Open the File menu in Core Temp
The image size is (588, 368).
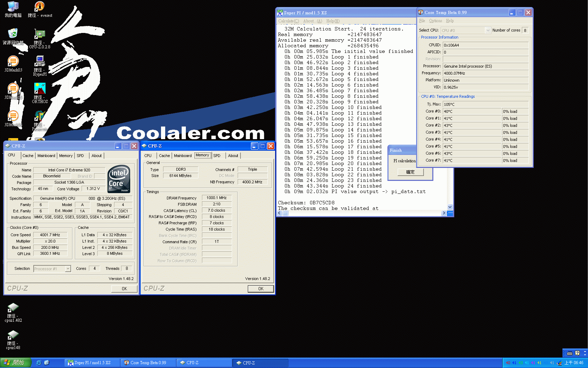point(422,21)
